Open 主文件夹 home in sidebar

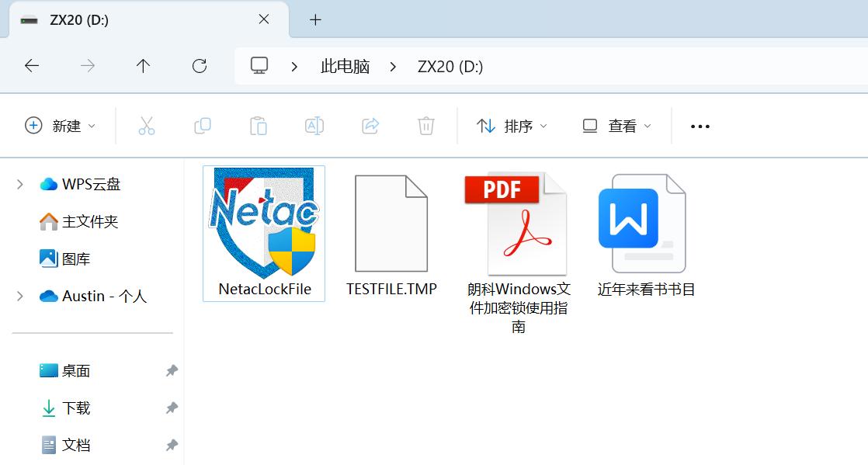click(78, 222)
